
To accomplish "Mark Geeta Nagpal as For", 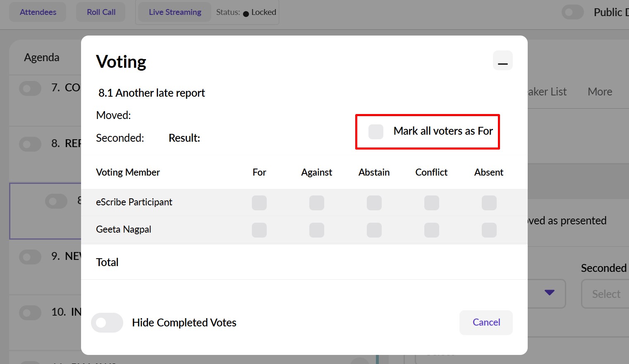I will [x=259, y=230].
